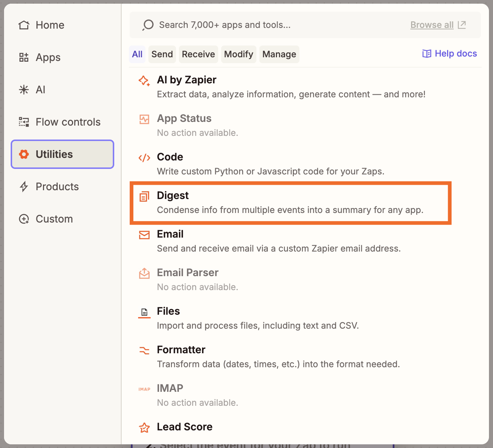Image resolution: width=493 pixels, height=448 pixels.
Task: Click 'Extract data, analyze information' description
Action: coord(291,94)
